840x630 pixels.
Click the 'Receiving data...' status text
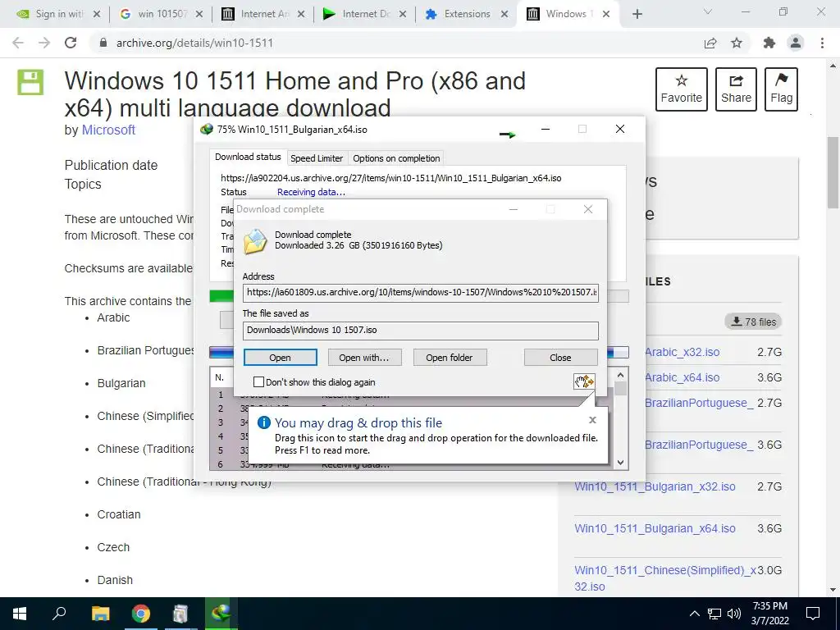(x=311, y=192)
